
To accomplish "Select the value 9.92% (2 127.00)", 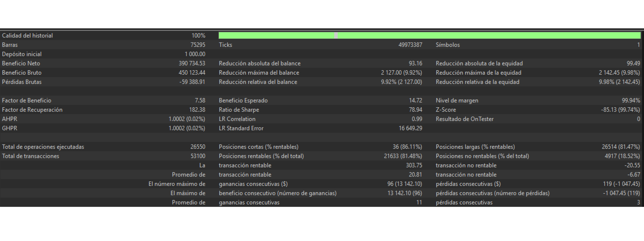I will point(402,82).
